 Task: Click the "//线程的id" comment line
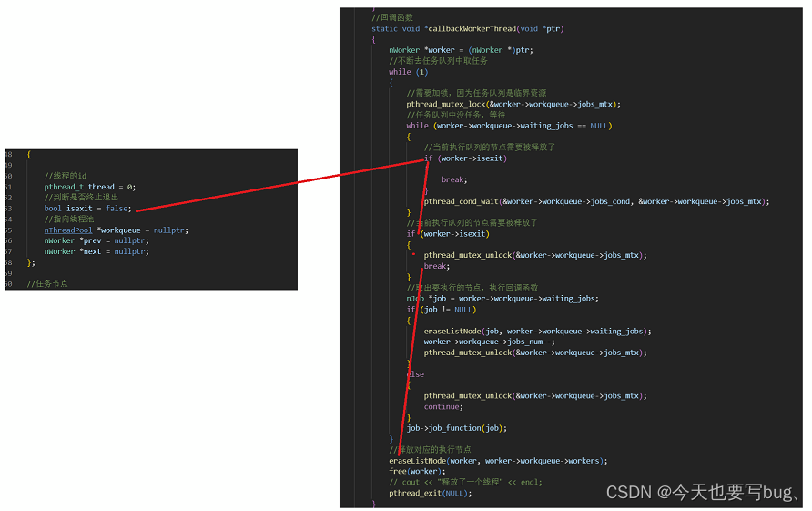click(x=66, y=176)
